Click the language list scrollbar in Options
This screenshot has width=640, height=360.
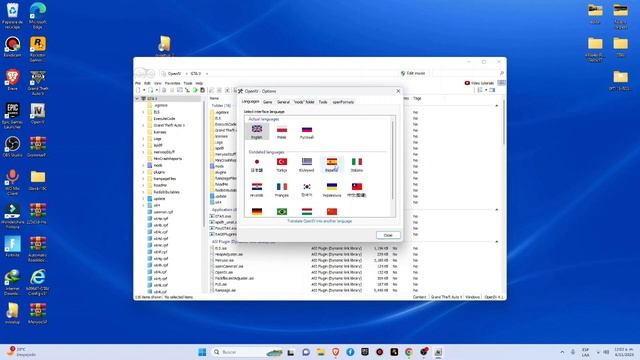(393, 159)
